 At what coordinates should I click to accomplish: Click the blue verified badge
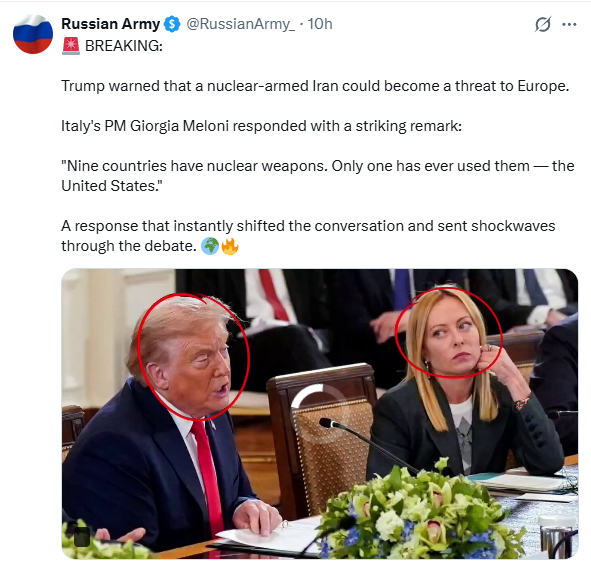click(172, 24)
